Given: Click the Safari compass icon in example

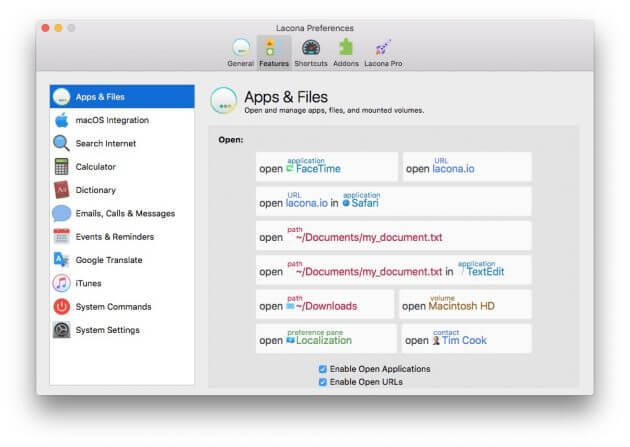Looking at the screenshot, I should [x=346, y=203].
